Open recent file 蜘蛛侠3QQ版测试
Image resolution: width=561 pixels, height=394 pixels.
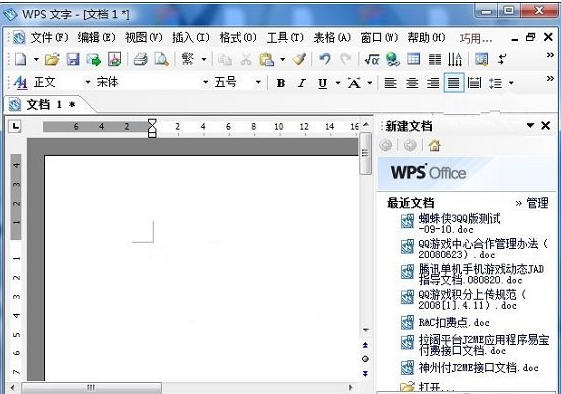click(x=460, y=223)
